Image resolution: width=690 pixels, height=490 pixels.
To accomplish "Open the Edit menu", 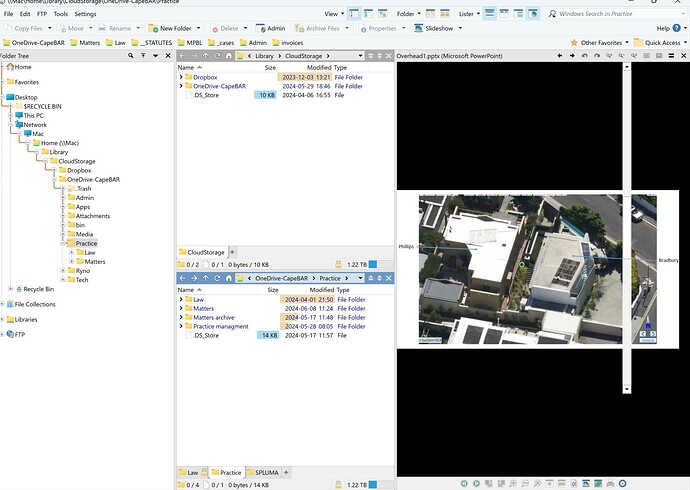I will pyautogui.click(x=25, y=14).
